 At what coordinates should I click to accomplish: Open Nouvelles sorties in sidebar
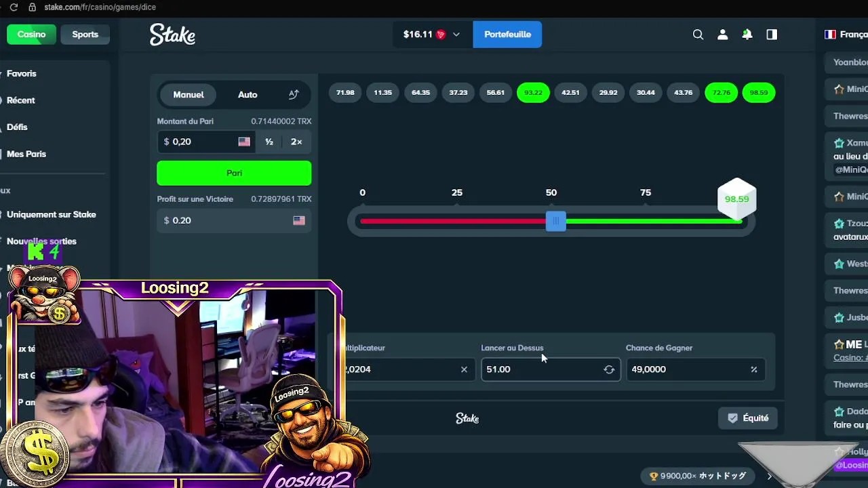(41, 241)
